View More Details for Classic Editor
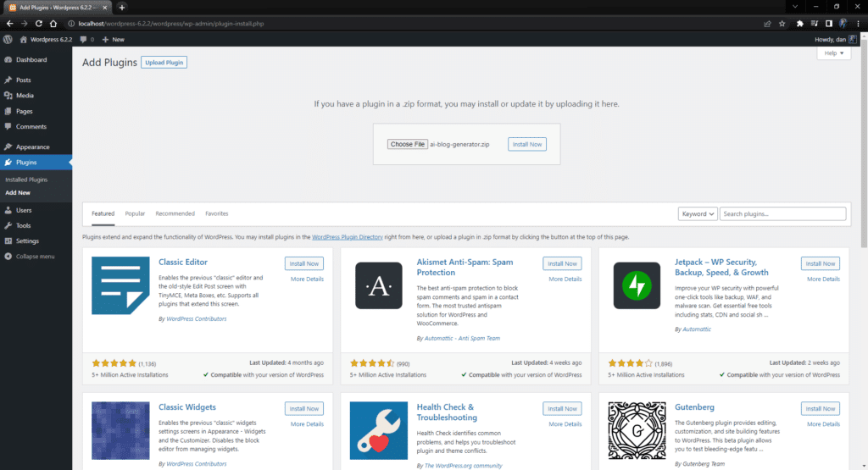This screenshot has height=470, width=868. 307,279
